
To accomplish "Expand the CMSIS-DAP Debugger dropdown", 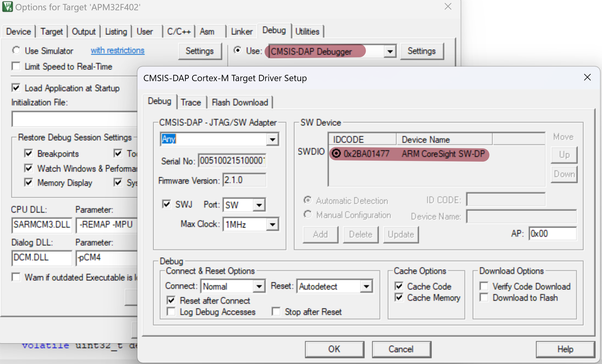I will click(x=390, y=51).
